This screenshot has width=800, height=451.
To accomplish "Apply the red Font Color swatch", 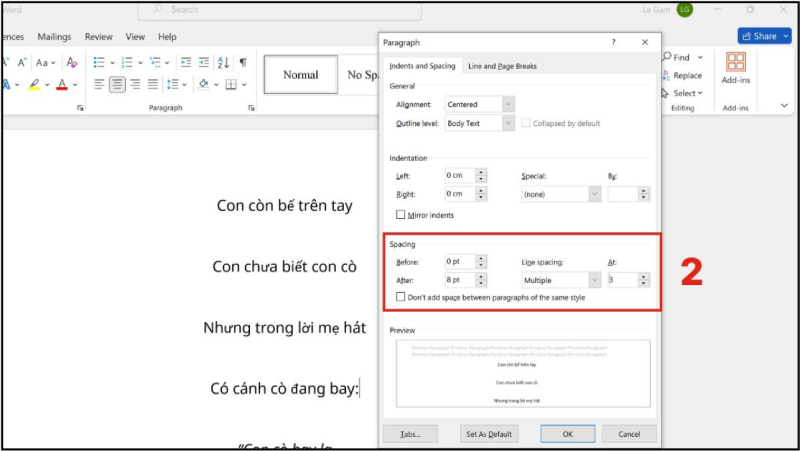I will point(62,85).
